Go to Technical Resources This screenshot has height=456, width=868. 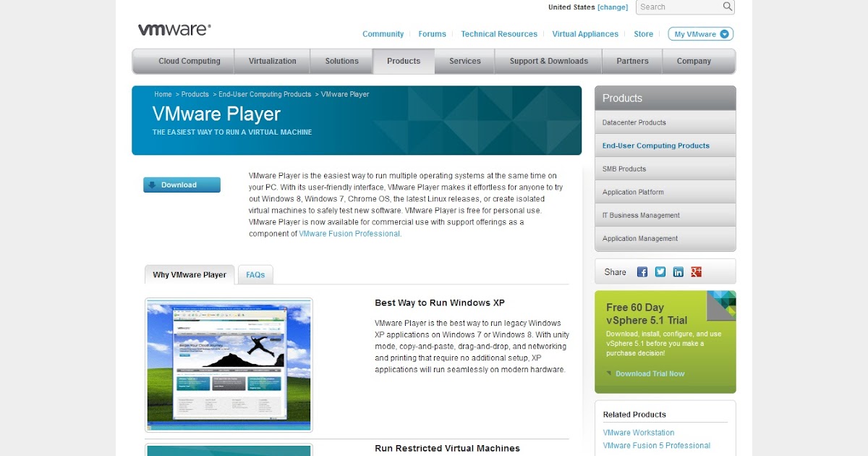[x=499, y=34]
